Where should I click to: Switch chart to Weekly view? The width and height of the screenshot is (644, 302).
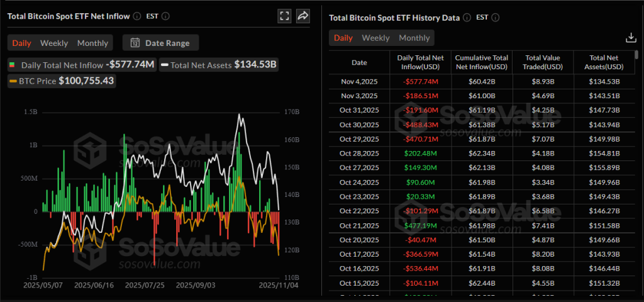[x=54, y=43]
